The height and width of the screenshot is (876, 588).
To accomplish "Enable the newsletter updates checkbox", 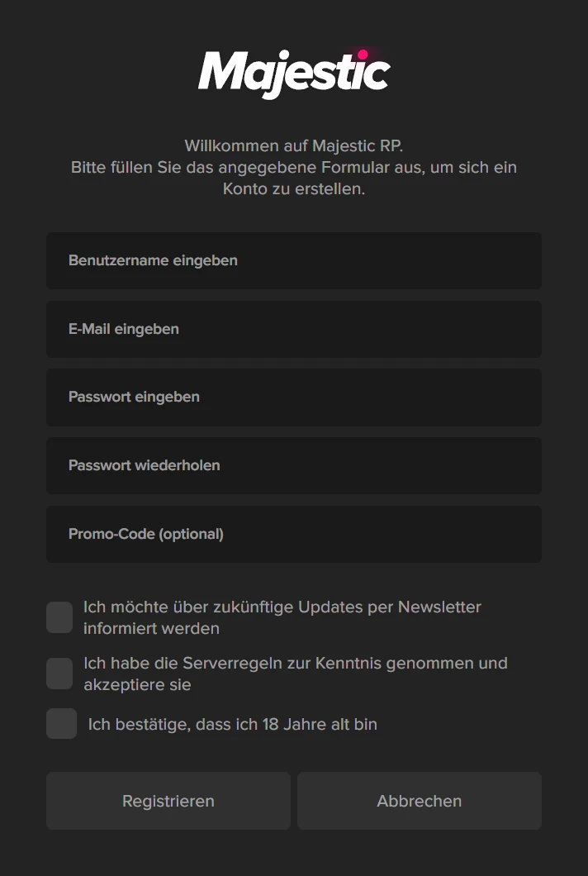I will click(x=59, y=617).
